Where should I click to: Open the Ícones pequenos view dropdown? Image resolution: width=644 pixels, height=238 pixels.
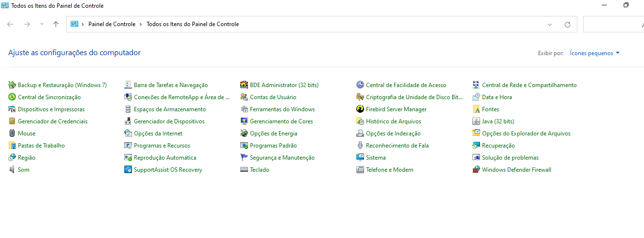coord(595,53)
